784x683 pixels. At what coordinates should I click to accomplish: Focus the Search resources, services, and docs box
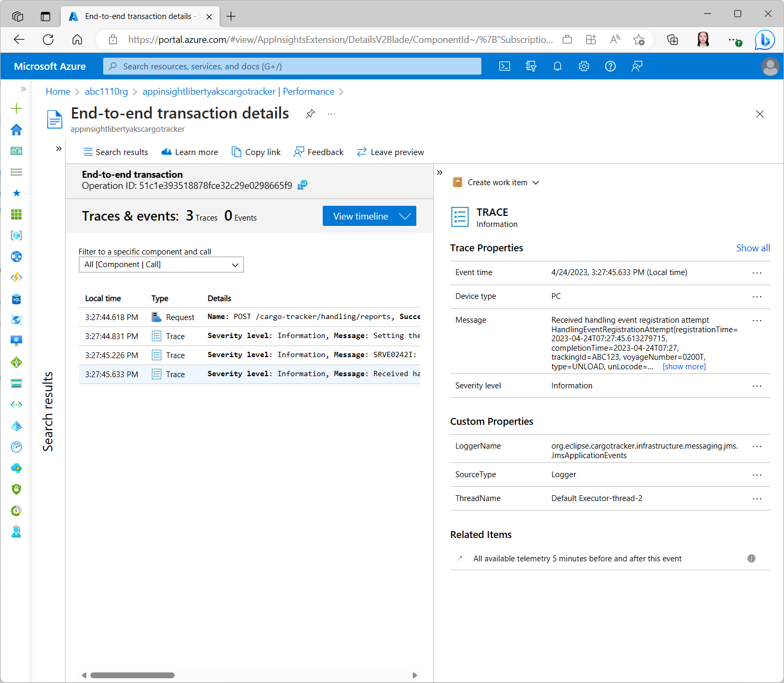pyautogui.click(x=292, y=66)
